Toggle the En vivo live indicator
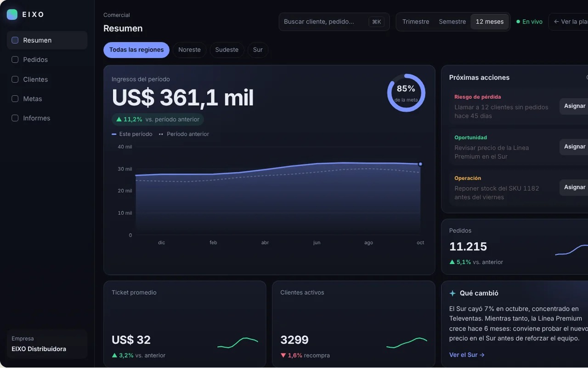Viewport: 588px width, 368px height. coord(529,22)
